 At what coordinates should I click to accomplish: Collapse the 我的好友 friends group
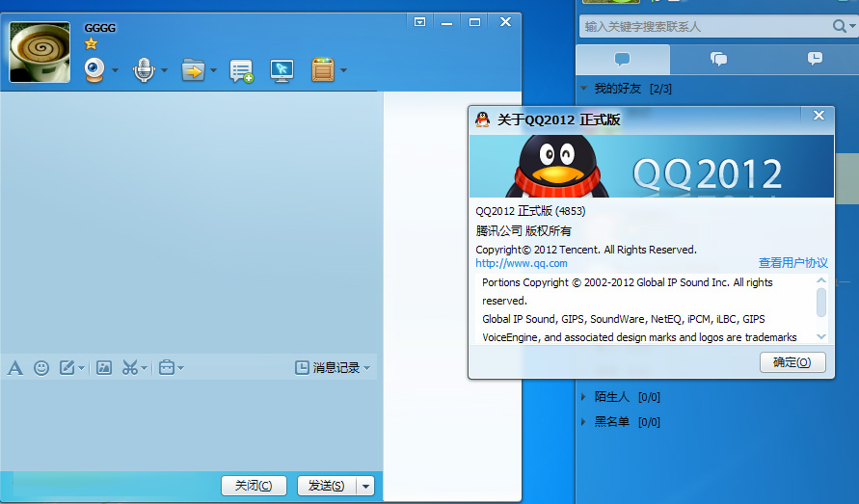point(583,88)
